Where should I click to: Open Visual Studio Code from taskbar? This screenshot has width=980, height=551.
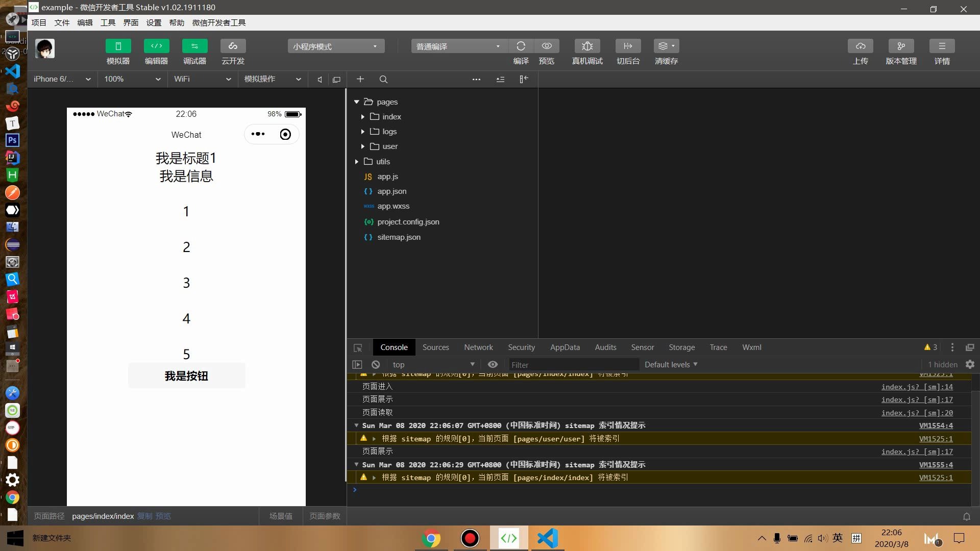(547, 538)
